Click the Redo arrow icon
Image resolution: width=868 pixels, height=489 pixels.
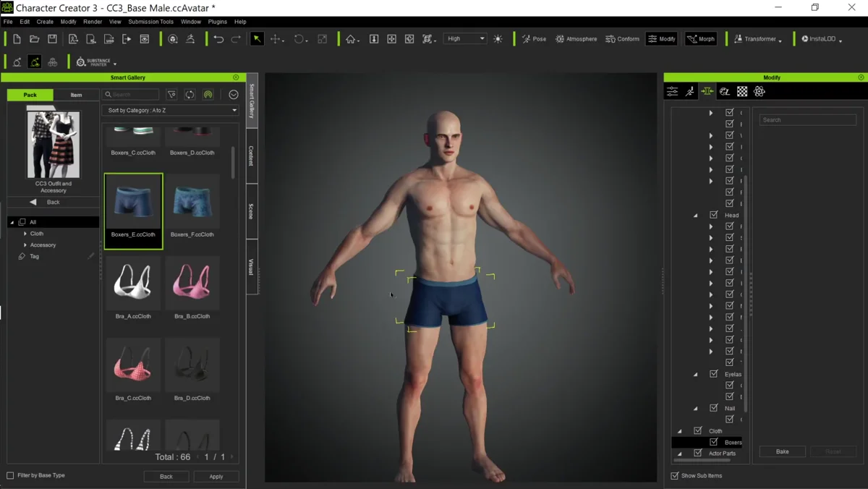pyautogui.click(x=236, y=39)
